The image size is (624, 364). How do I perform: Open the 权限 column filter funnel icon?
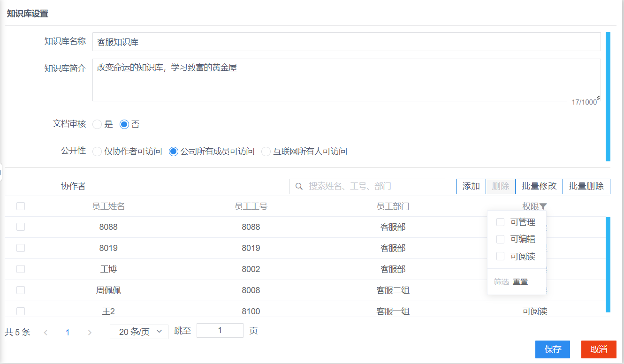coord(543,206)
